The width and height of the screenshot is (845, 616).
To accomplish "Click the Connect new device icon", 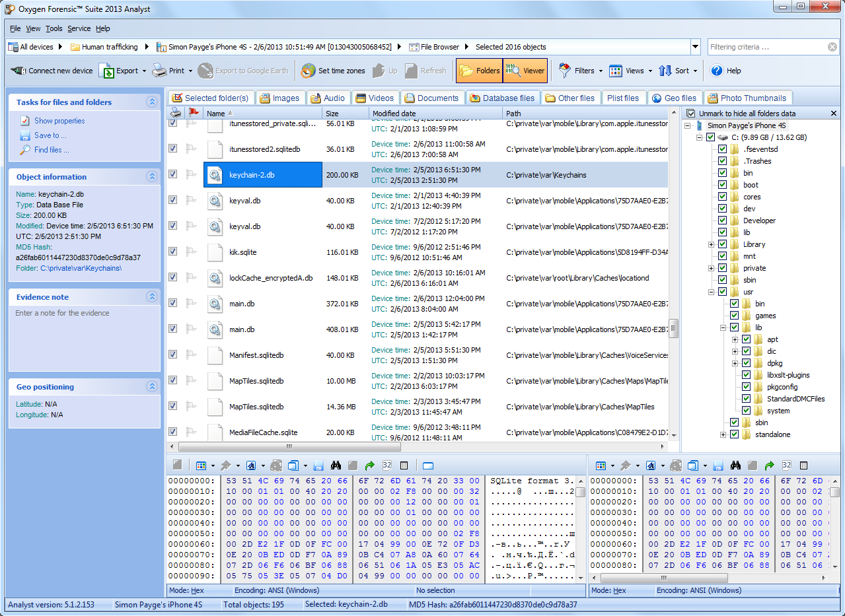I will point(18,71).
